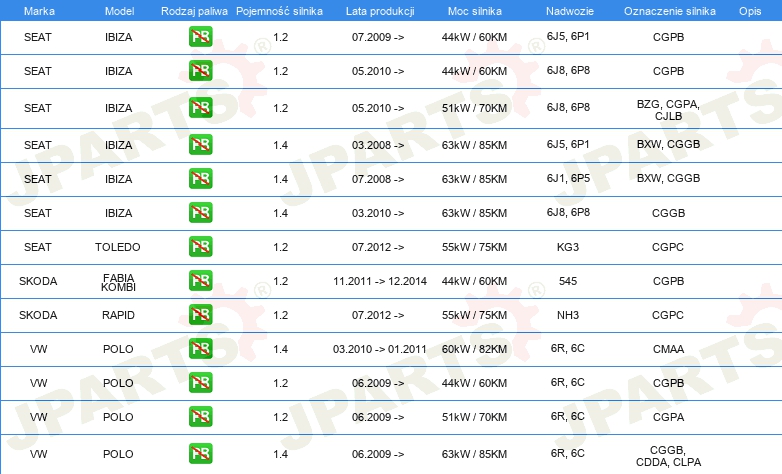The image size is (782, 474).
Task: Click the fuel icon in the IBIZA 03.2010 row
Action: point(200,212)
